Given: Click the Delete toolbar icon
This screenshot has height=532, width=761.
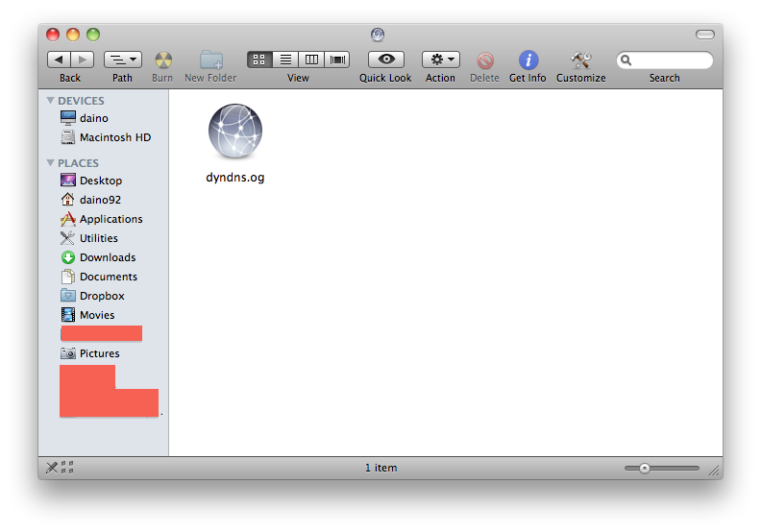Looking at the screenshot, I should [485, 60].
